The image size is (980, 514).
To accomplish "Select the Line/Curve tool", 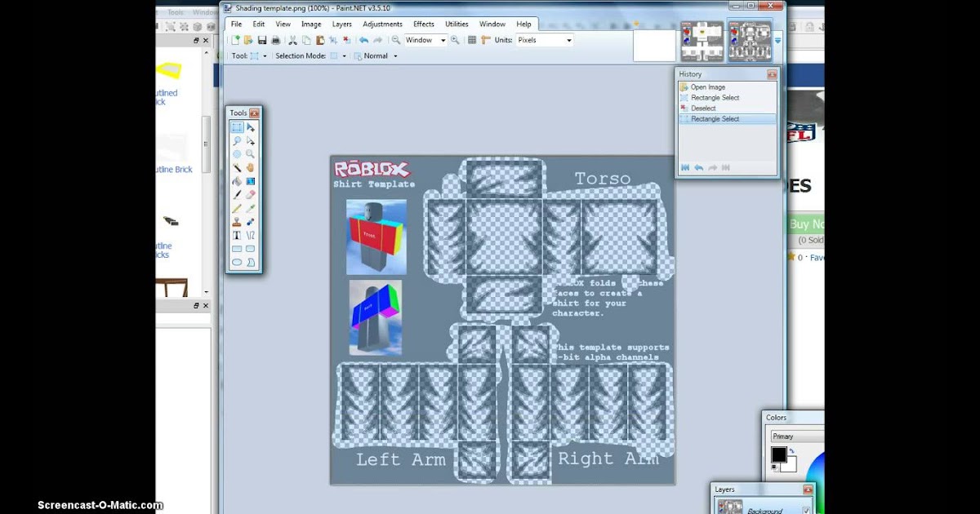I will point(250,235).
